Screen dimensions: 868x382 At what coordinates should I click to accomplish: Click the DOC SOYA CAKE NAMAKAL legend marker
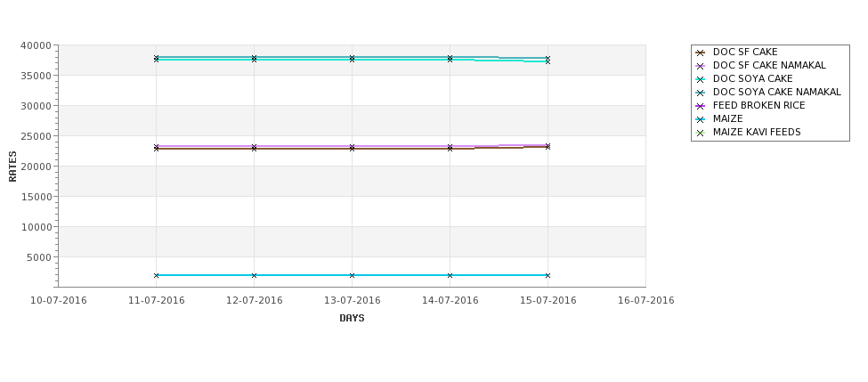(700, 93)
